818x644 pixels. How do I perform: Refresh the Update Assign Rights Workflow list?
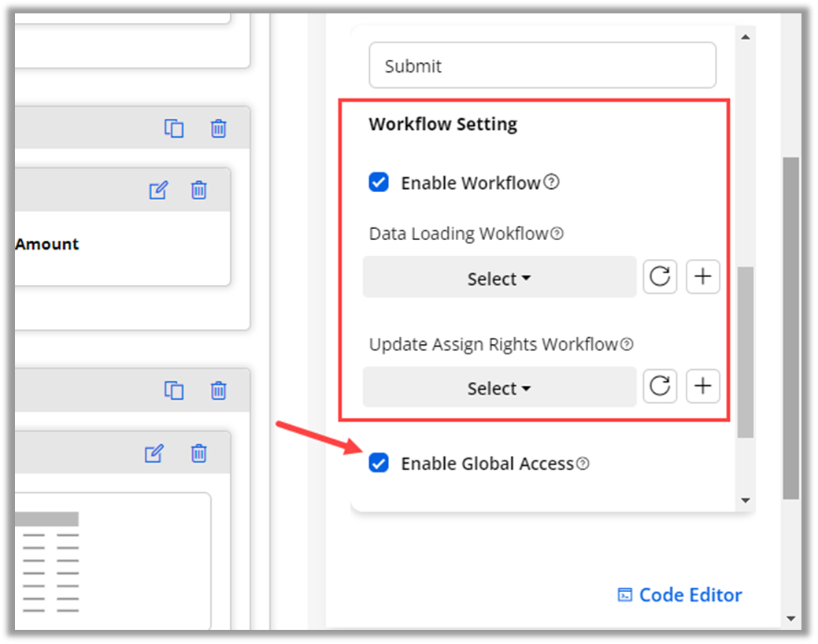click(660, 387)
